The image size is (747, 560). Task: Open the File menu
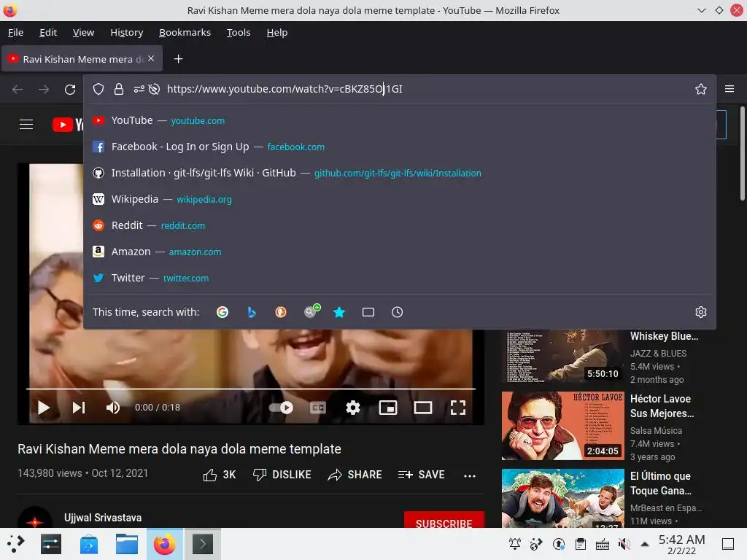pos(16,32)
